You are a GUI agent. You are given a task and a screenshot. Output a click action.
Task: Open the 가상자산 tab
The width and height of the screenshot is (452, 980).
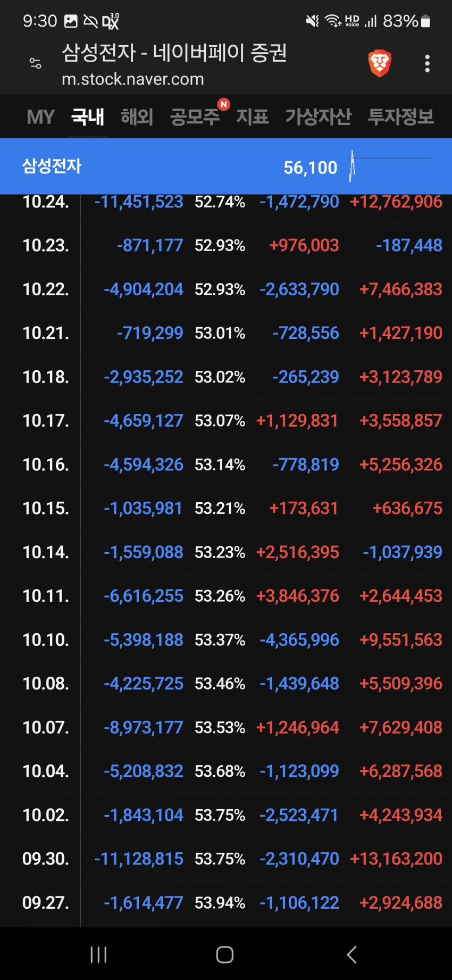pos(318,117)
